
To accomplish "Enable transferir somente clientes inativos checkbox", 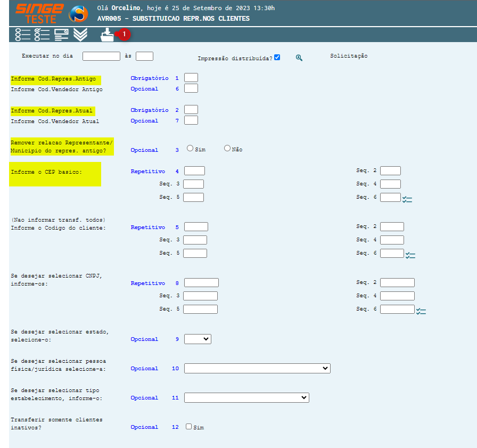I will point(188,427).
